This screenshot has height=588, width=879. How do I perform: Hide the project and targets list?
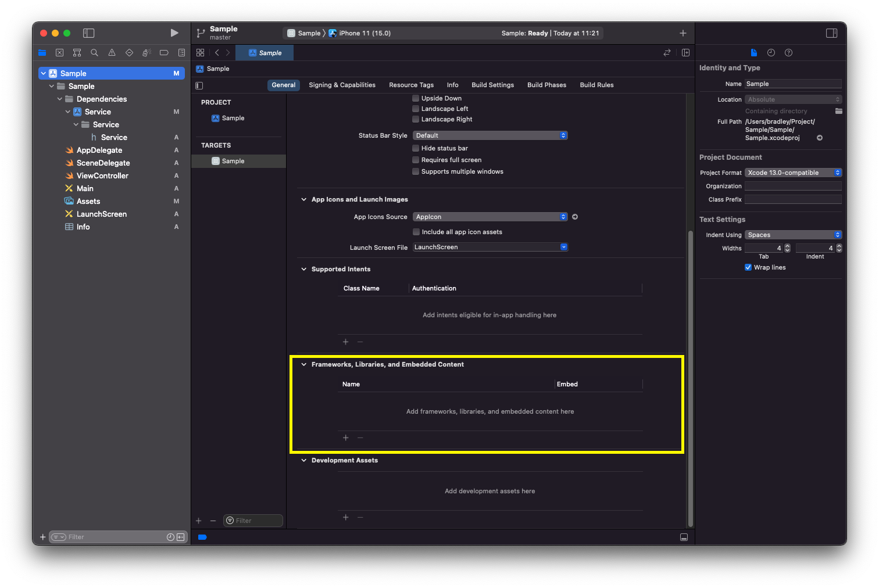pyautogui.click(x=199, y=85)
